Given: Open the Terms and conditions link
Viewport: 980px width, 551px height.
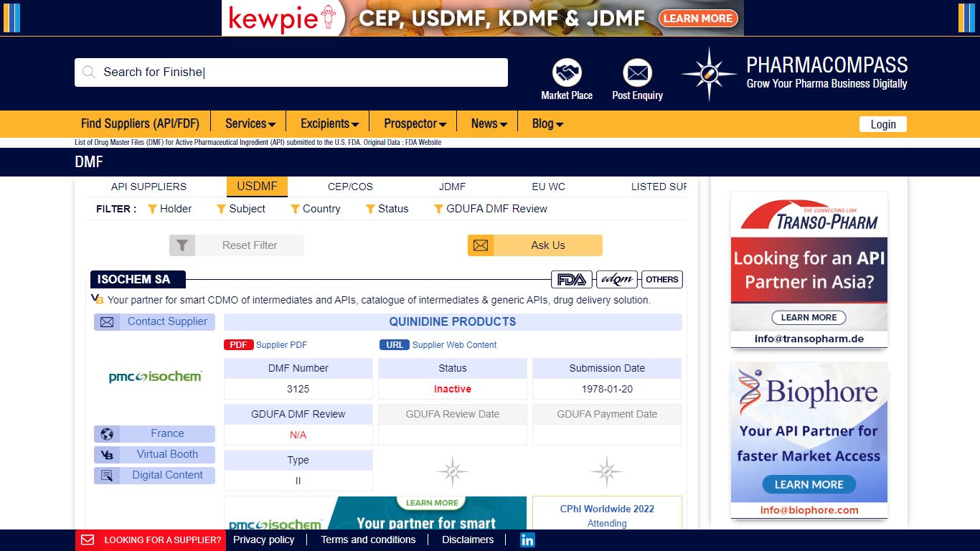Looking at the screenshot, I should tap(368, 540).
